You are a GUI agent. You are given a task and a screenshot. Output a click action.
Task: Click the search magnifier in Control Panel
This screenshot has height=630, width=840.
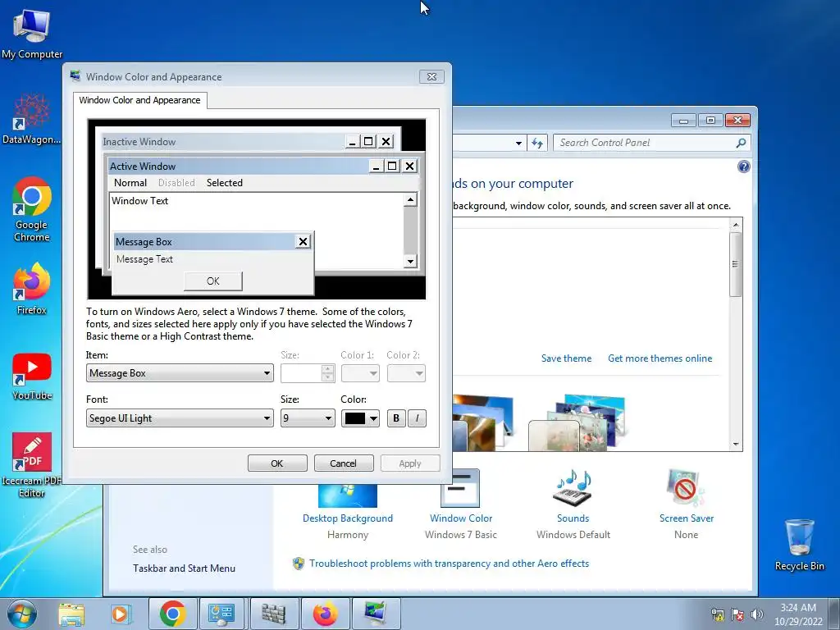(741, 143)
